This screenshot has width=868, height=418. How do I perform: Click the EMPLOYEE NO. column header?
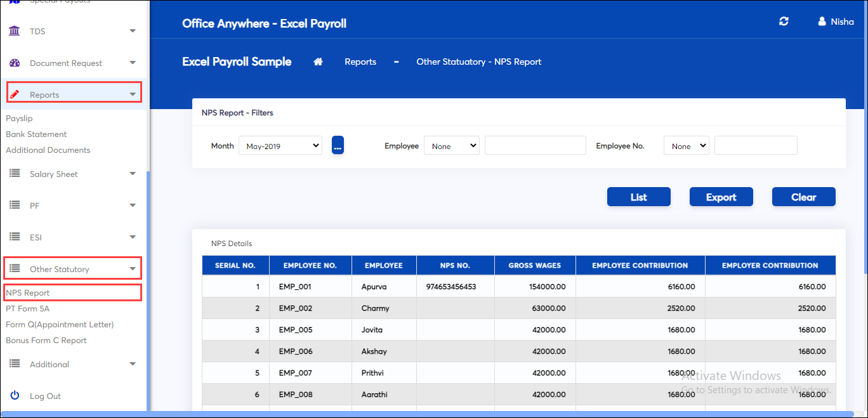[x=310, y=265]
